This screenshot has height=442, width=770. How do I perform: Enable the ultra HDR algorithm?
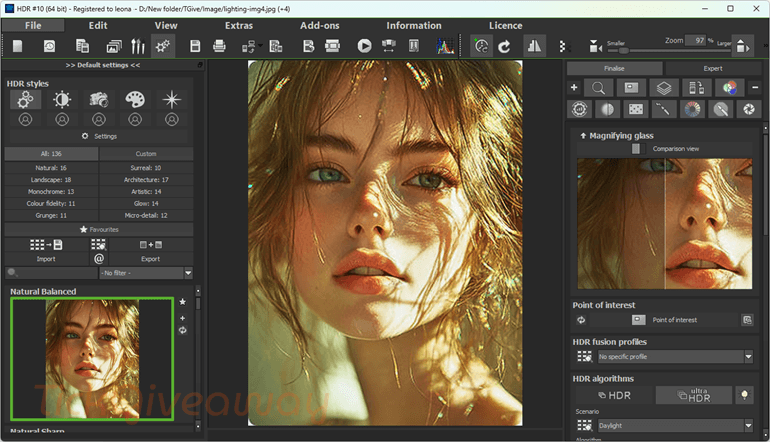click(693, 395)
